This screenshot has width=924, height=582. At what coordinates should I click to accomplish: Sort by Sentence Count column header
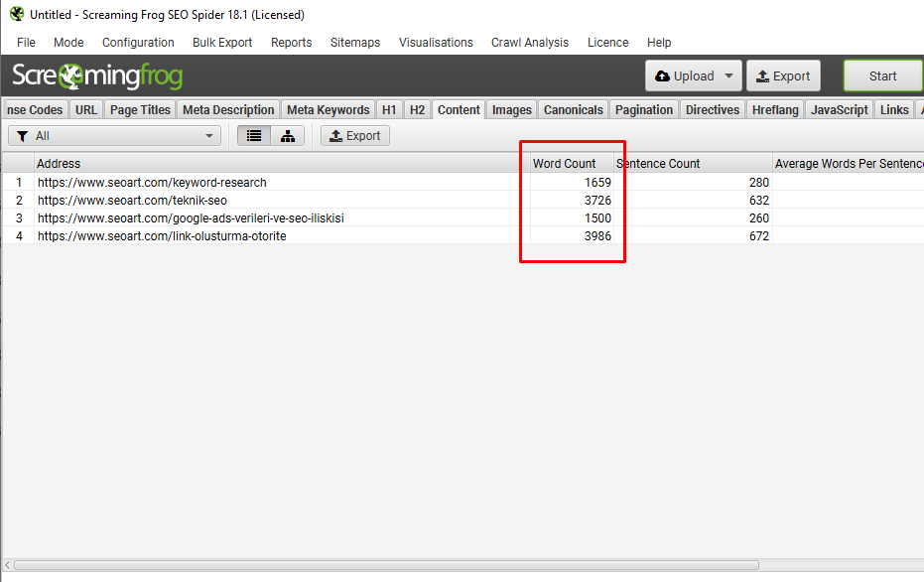(x=659, y=164)
